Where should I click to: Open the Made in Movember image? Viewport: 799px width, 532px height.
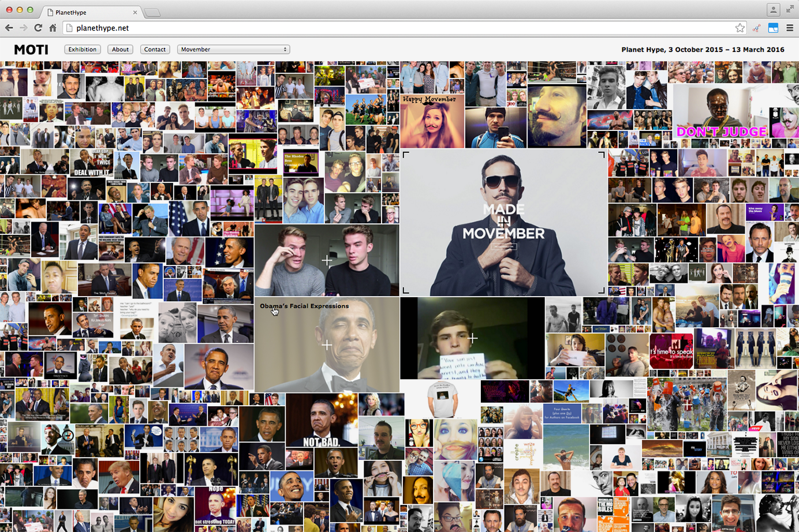(503, 223)
